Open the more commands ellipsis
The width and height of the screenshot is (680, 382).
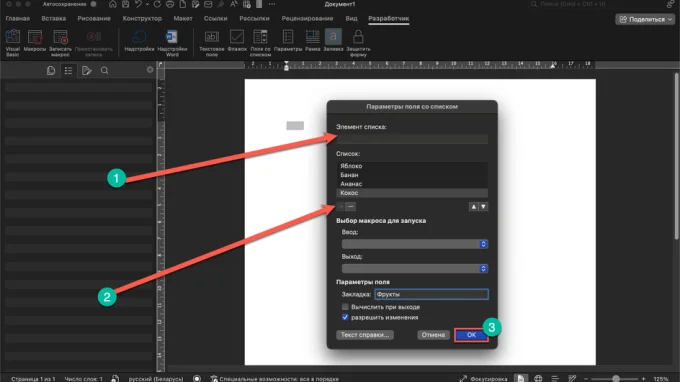(272, 4)
